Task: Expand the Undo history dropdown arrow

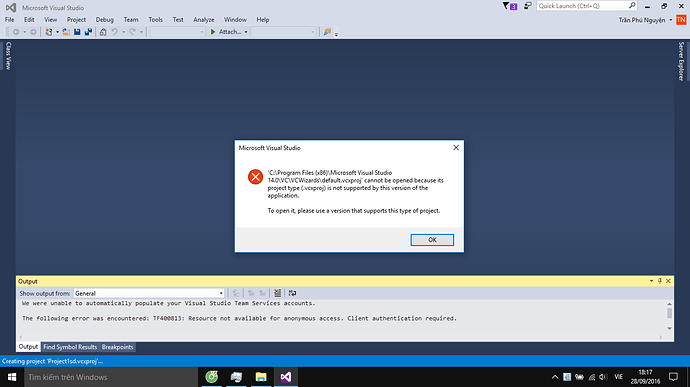Action: pos(124,32)
